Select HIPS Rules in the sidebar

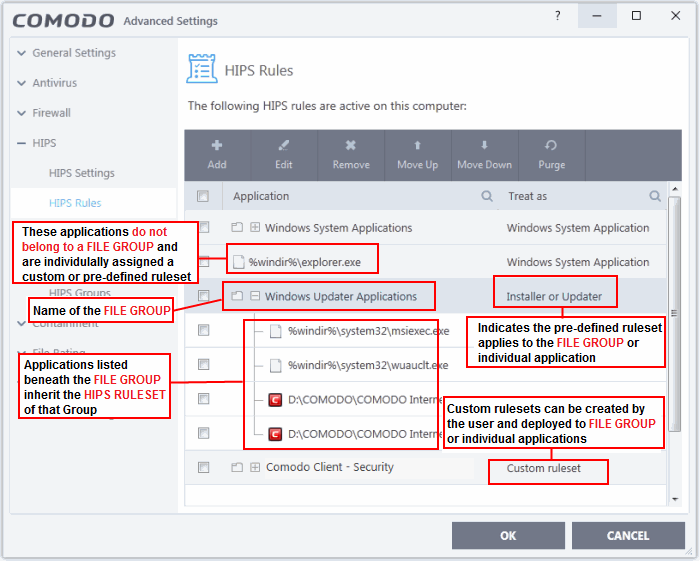[x=75, y=203]
